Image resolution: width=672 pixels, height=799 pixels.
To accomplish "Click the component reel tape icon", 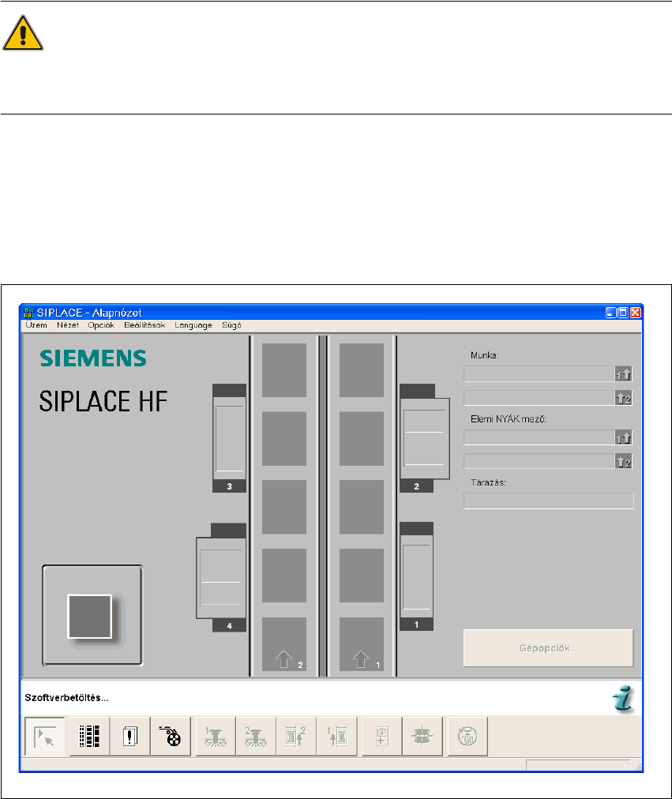I will (x=170, y=737).
